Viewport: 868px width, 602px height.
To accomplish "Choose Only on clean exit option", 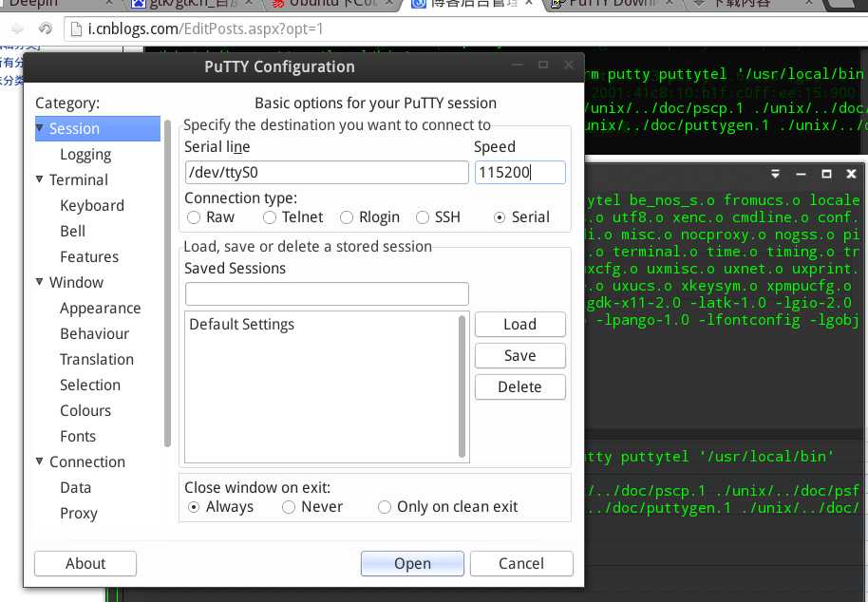I will (x=385, y=507).
